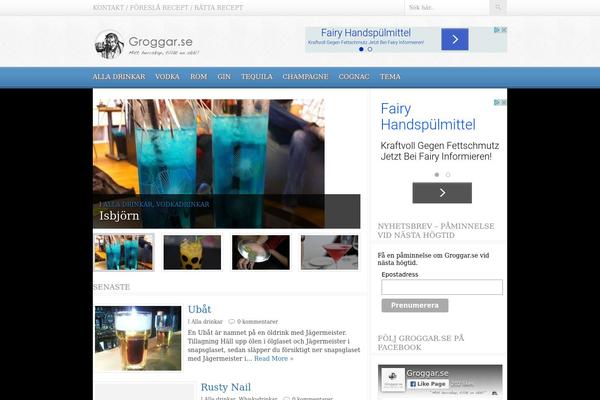
Task: Open Groggar.se Facebook page name
Action: point(427,373)
